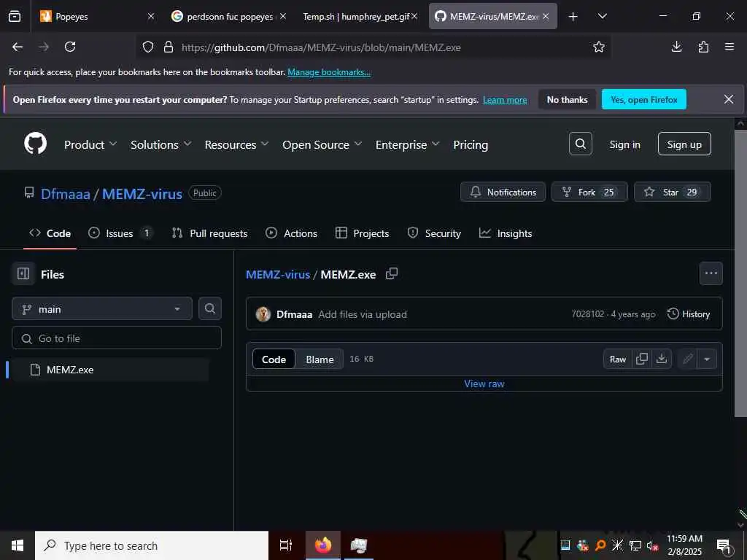Click the GitHub logo home icon
This screenshot has width=747, height=560.
(35, 144)
